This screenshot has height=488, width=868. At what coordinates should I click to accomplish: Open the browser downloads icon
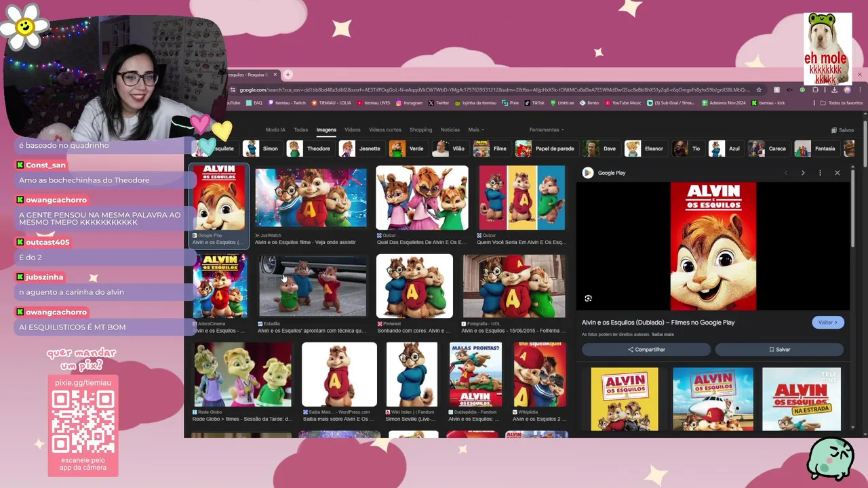point(834,89)
